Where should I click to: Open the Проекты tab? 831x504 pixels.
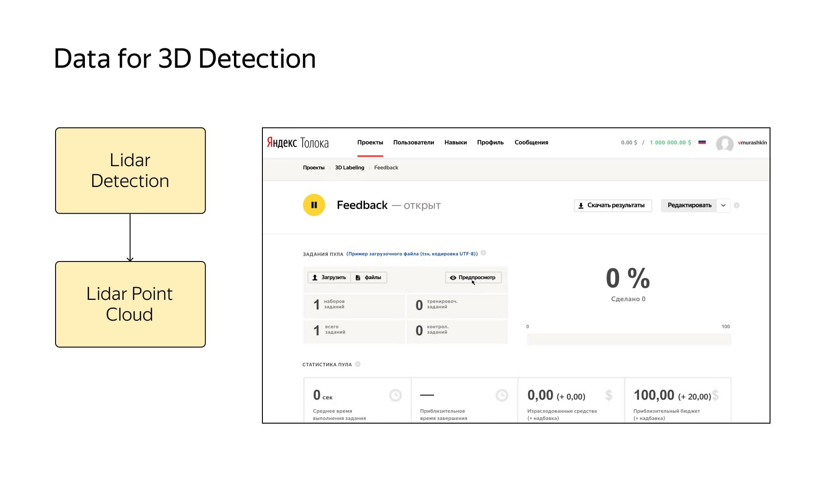pos(370,142)
